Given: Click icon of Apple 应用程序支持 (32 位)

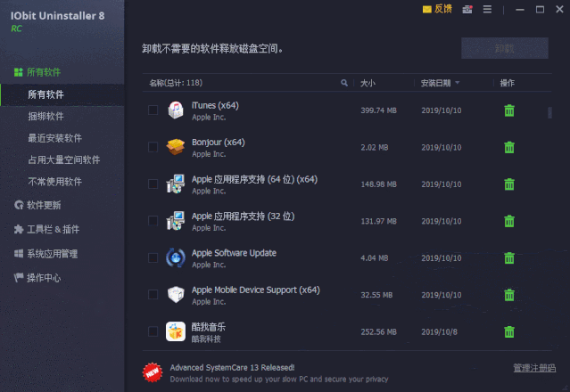Looking at the screenshot, I should tap(176, 221).
